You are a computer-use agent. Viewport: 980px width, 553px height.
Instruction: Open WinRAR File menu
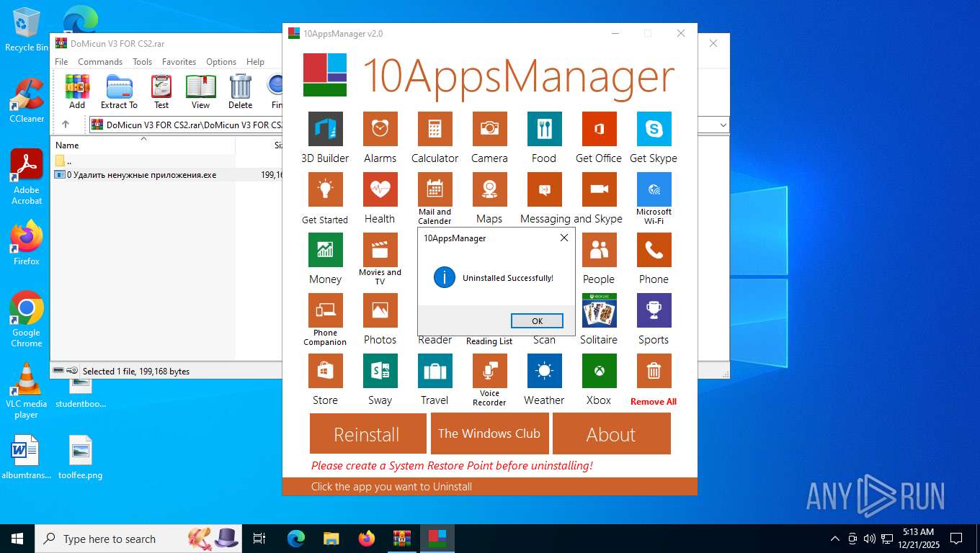[61, 62]
